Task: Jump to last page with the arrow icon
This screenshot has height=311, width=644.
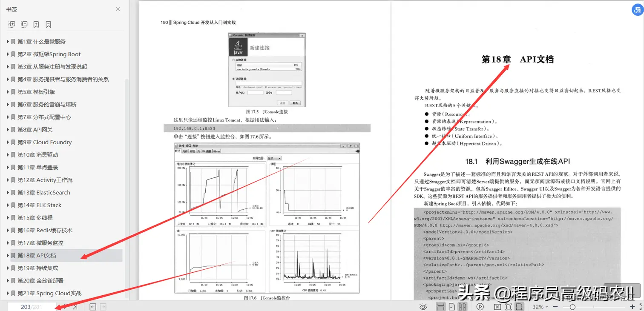Action: [x=75, y=306]
